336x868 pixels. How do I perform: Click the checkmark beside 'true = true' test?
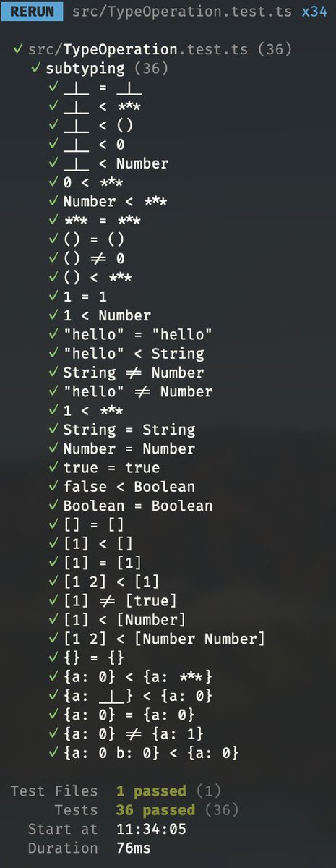[x=53, y=467]
